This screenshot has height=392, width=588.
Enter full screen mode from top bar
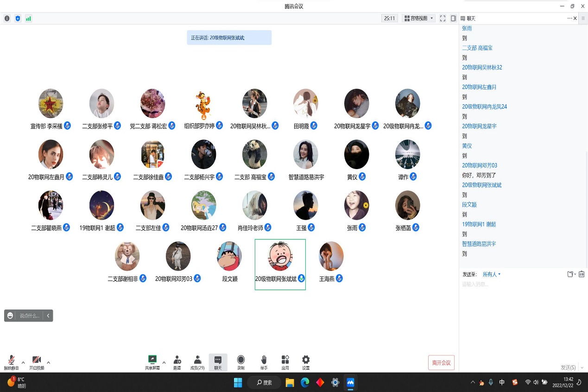[x=443, y=19]
